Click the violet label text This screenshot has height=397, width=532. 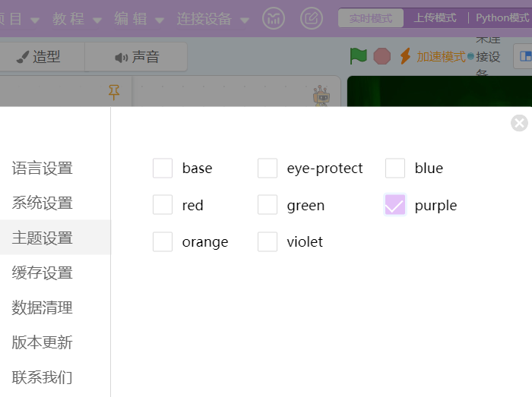coord(305,242)
